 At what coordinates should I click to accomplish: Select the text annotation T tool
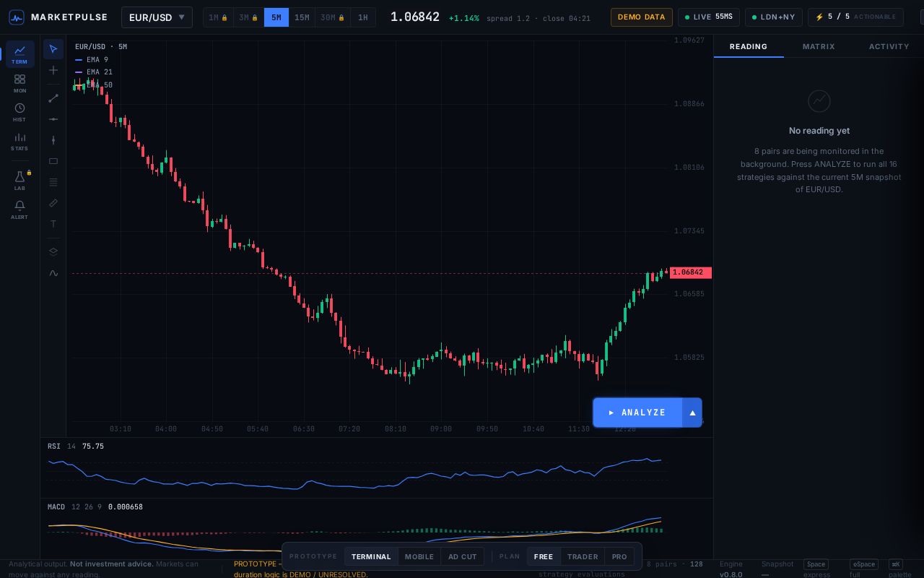coord(53,224)
